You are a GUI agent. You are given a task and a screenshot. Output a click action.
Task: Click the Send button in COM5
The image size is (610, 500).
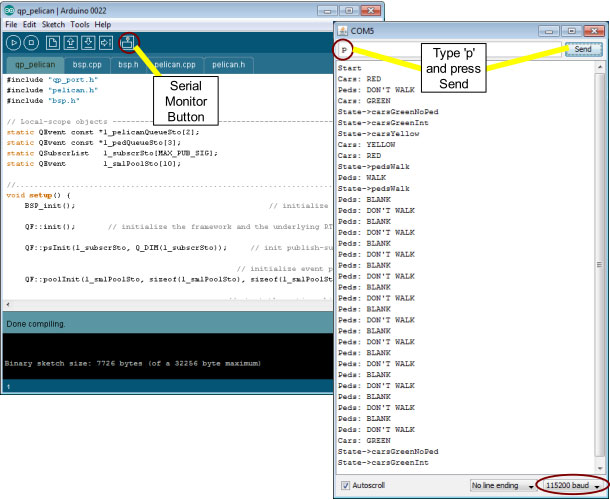tap(584, 49)
